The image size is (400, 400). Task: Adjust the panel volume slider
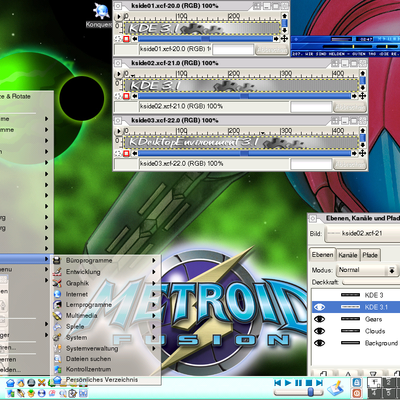(x=298, y=392)
